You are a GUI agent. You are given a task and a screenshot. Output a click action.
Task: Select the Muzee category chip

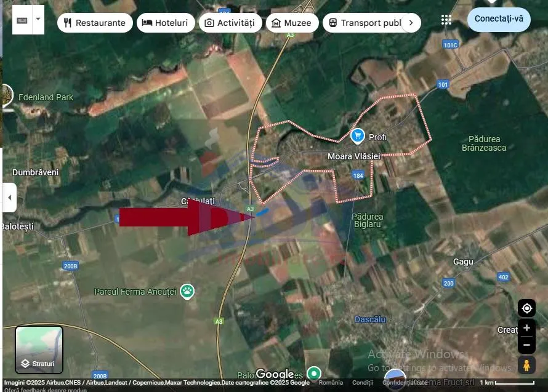coord(292,23)
